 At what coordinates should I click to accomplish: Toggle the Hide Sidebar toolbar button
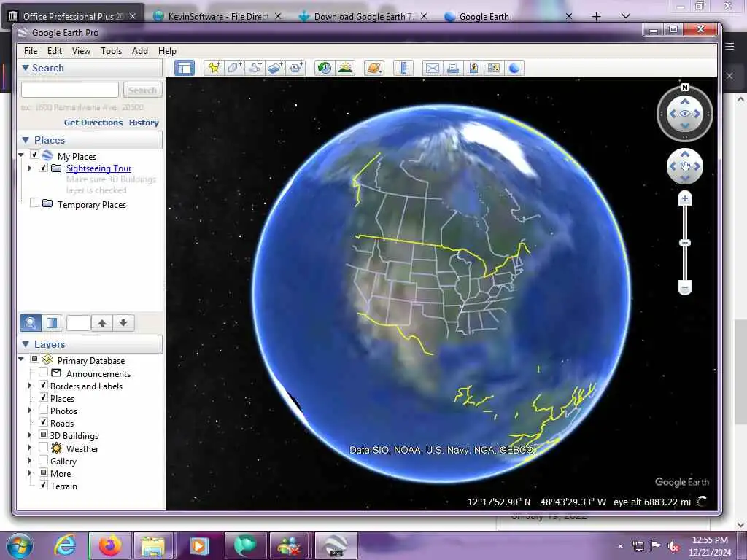pos(185,68)
